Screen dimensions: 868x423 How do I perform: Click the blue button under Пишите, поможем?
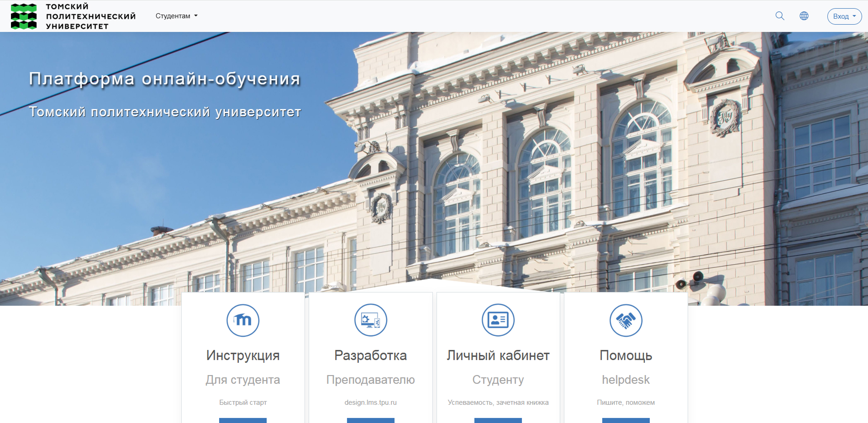(626, 420)
